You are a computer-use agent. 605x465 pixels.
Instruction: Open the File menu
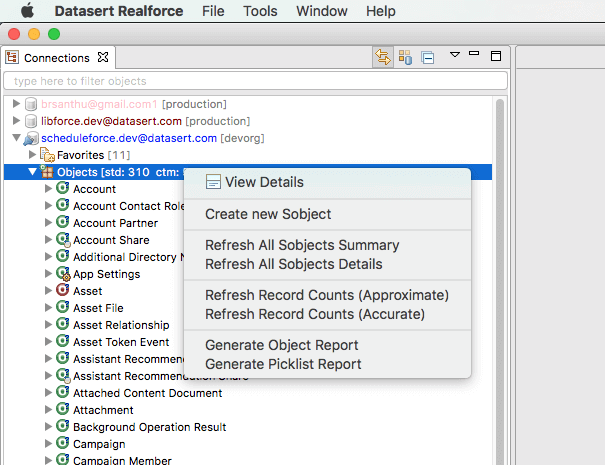tap(213, 11)
